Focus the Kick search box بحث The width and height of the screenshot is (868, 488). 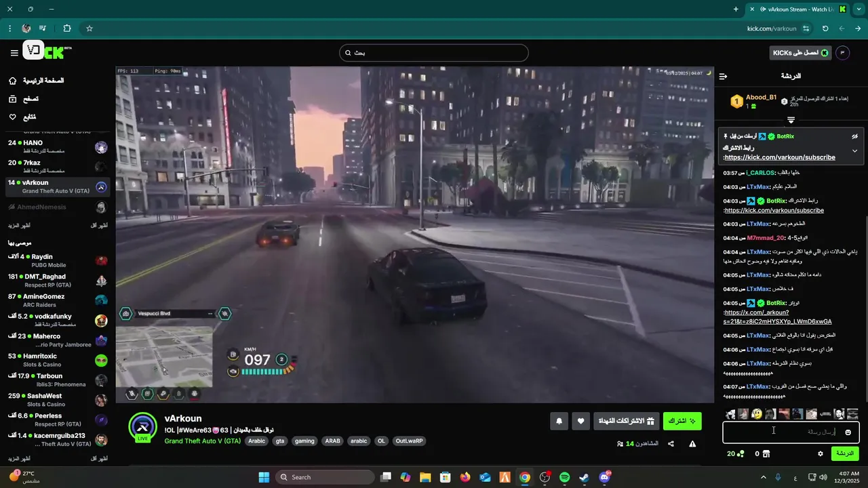434,53
